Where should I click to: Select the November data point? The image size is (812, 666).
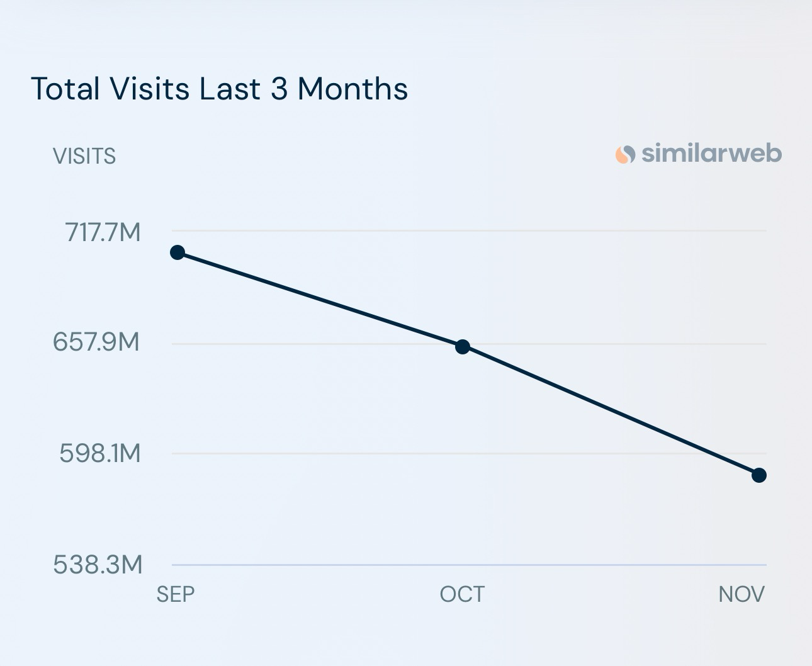pyautogui.click(x=759, y=475)
